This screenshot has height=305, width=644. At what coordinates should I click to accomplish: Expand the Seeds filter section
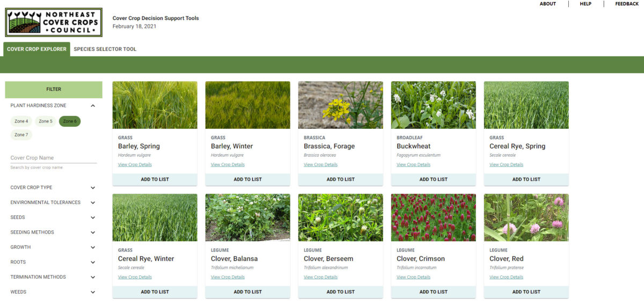(x=54, y=217)
